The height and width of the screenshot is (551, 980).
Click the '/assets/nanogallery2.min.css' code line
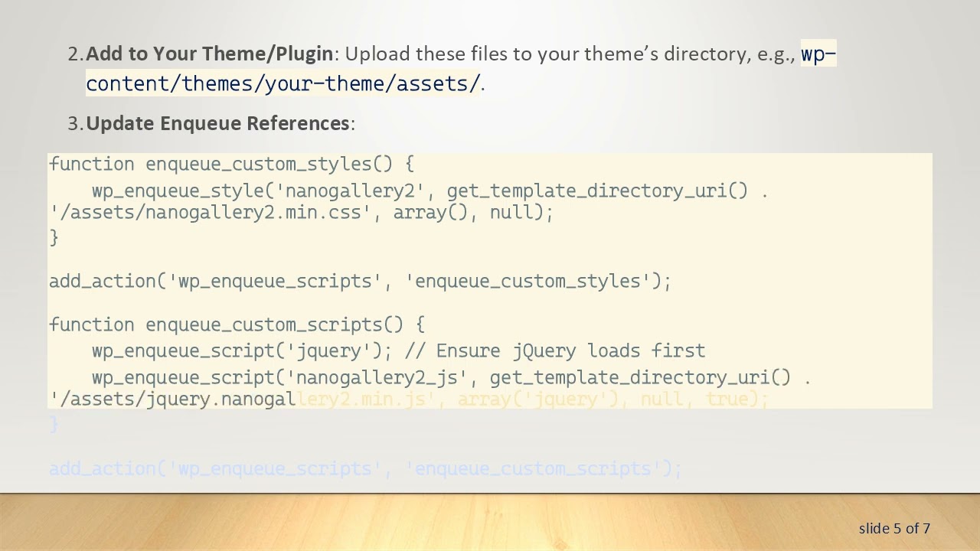301,212
